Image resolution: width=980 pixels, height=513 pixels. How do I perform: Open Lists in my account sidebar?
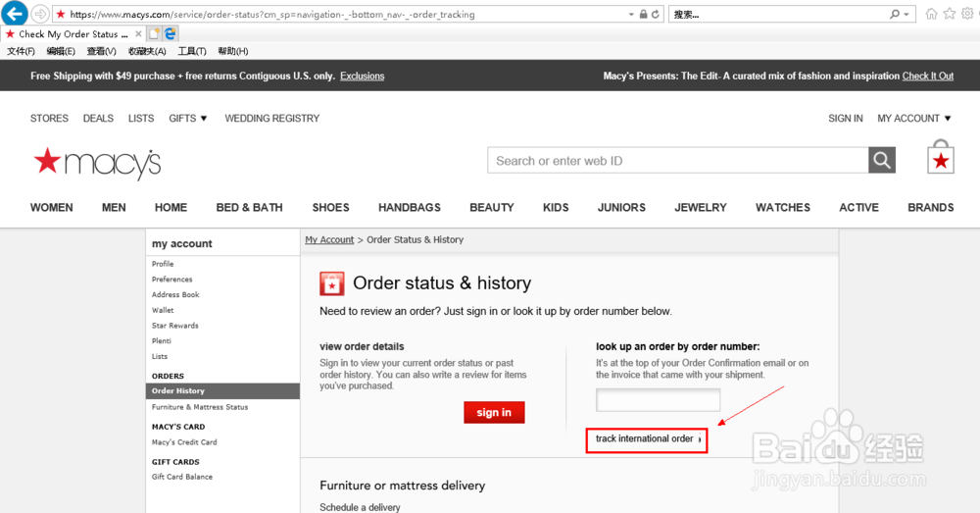160,357
